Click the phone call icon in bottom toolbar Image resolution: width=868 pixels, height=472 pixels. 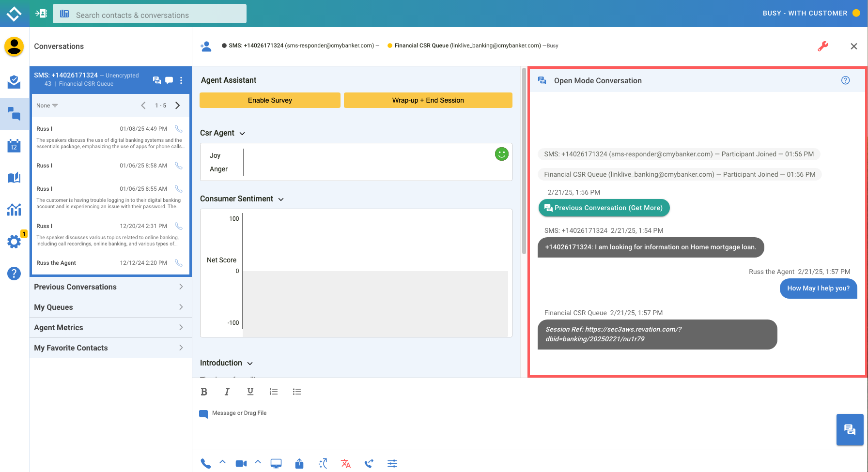click(205, 463)
